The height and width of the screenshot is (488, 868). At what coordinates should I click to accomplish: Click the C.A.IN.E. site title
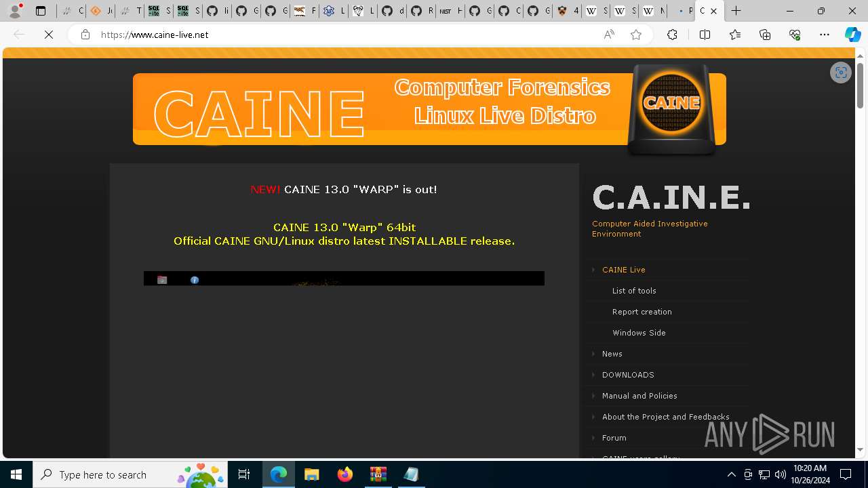671,198
